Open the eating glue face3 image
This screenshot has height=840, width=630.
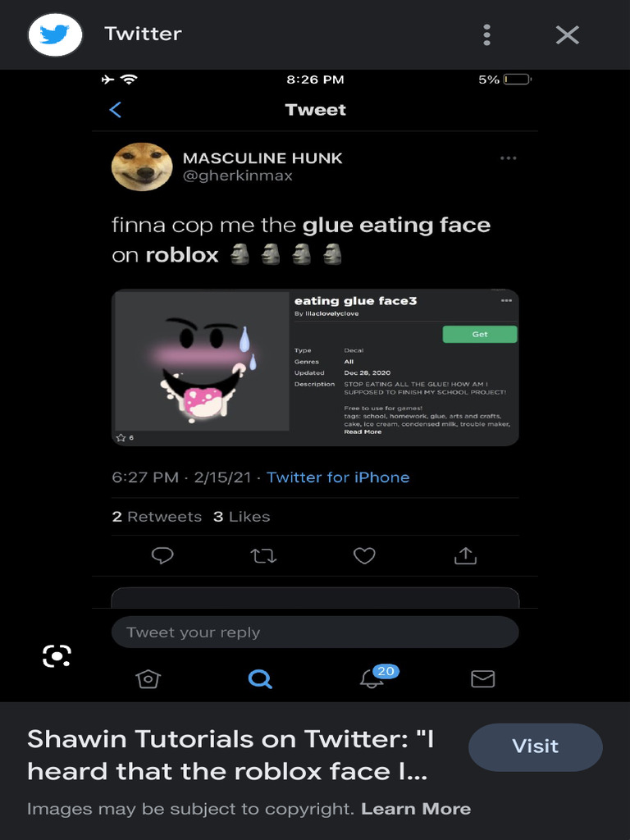click(x=203, y=362)
